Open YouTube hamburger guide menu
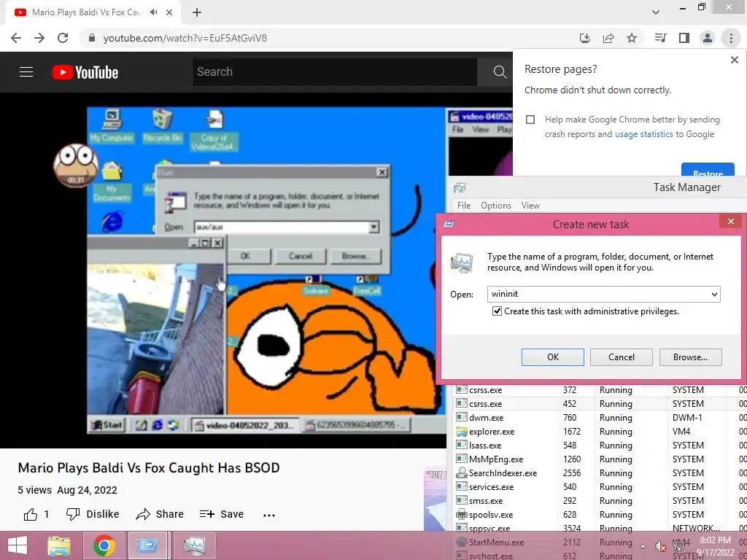 pos(26,72)
